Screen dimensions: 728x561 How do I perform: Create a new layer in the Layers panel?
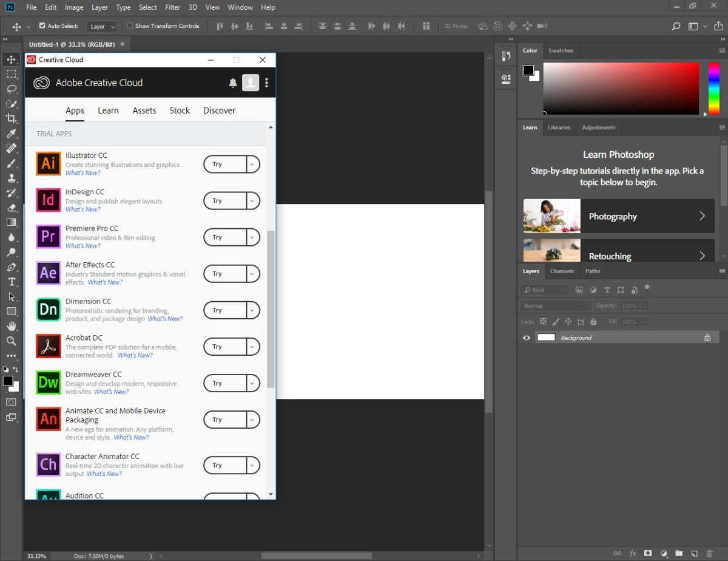tap(694, 554)
